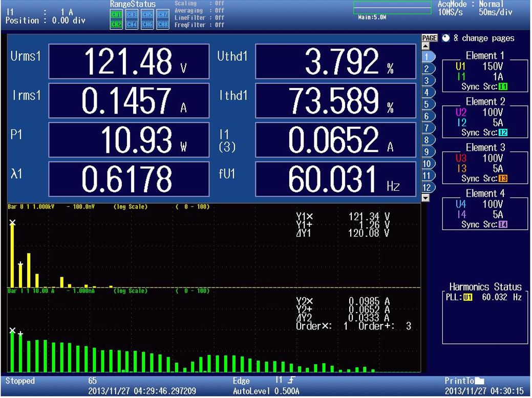Click the Main 5.0M memory zoom bar
This screenshot has width=532, height=398.
click(392, 10)
